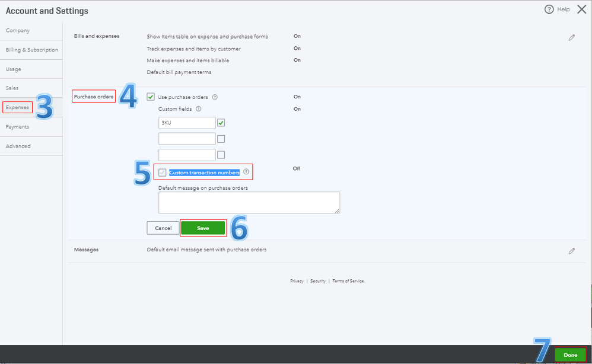This screenshot has height=364, width=592.
Task: Tick the Custom transaction numbers checkbox
Action: [x=163, y=173]
